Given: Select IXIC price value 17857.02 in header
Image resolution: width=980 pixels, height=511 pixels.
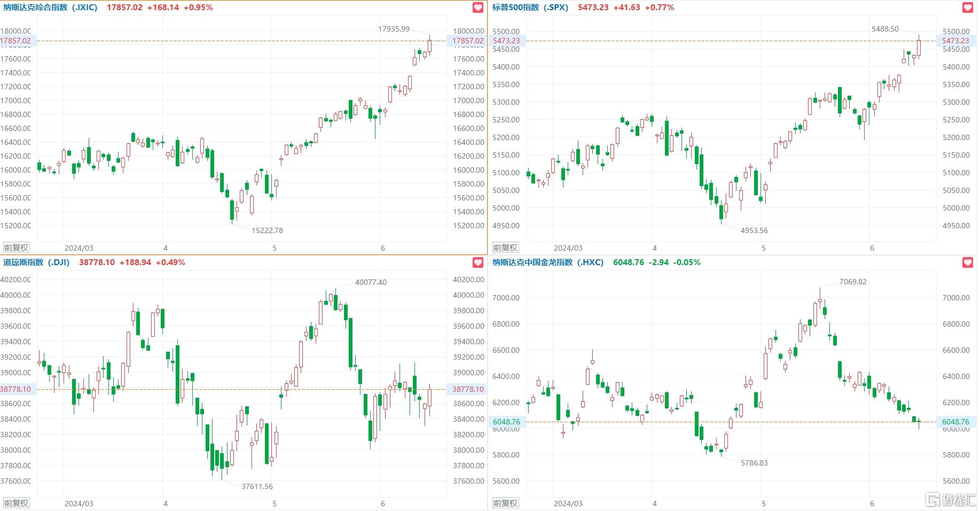Looking at the screenshot, I should (x=124, y=7).
